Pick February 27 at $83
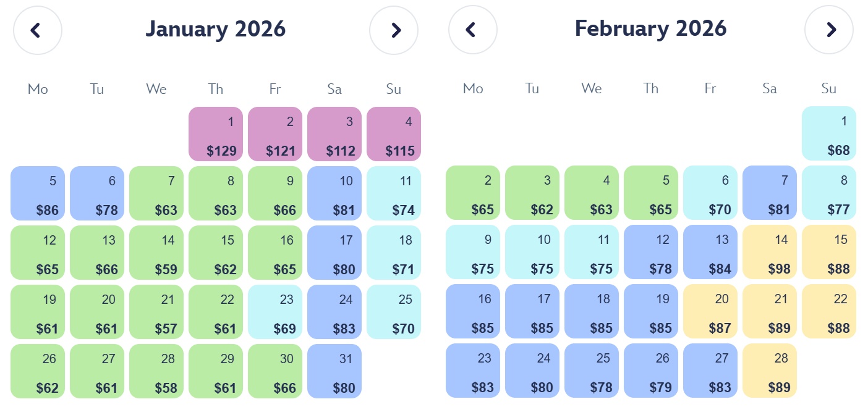 point(710,371)
